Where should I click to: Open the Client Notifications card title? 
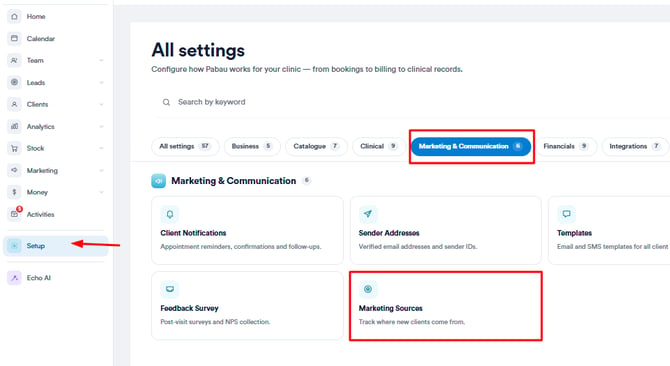(x=193, y=233)
